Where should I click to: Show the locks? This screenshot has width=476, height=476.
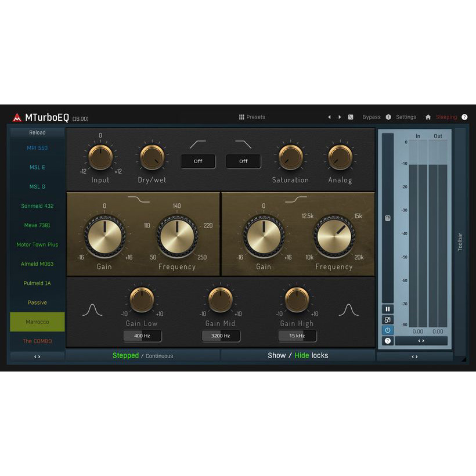point(276,355)
